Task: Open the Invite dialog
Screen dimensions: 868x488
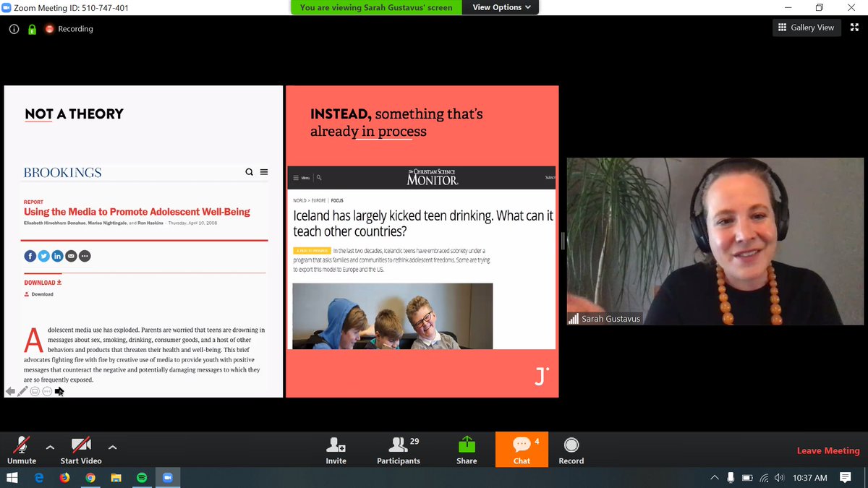Action: 336,450
